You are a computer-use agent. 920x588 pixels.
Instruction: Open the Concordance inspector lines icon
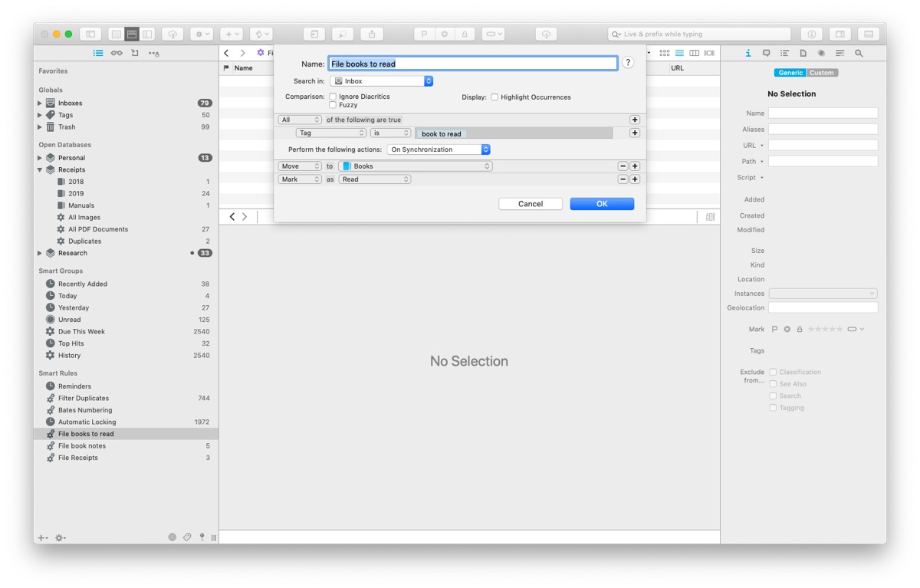(840, 54)
